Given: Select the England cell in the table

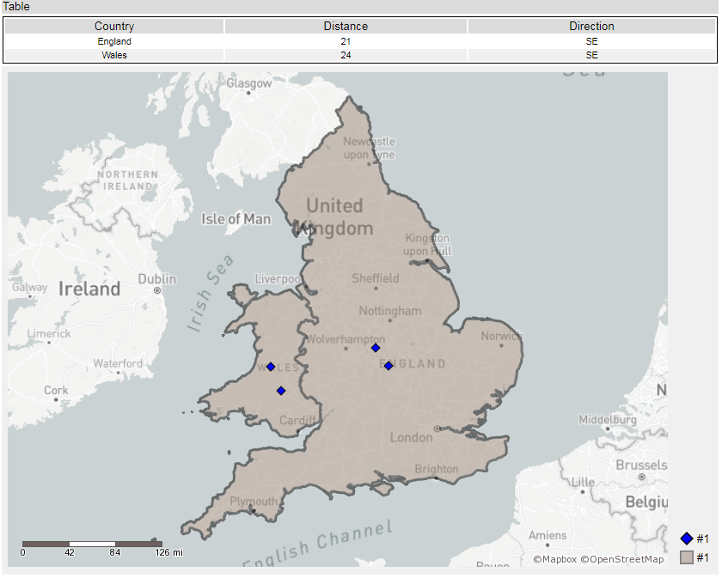Looking at the screenshot, I should [x=114, y=41].
